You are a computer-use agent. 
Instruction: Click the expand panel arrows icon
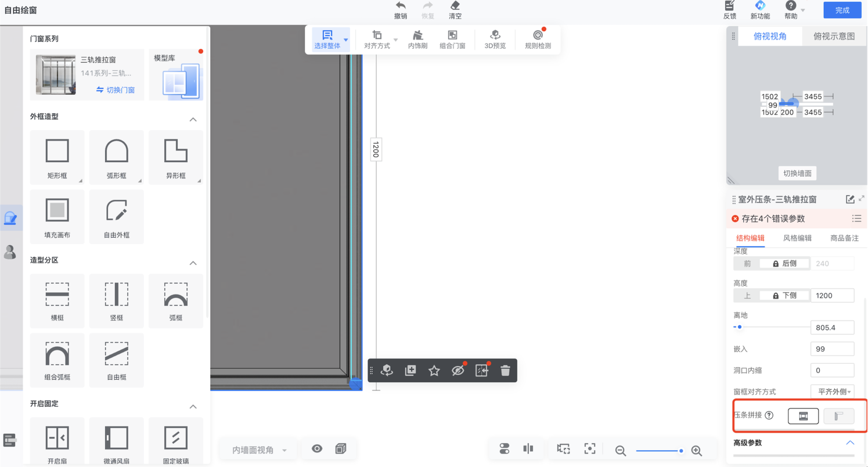coord(862,199)
